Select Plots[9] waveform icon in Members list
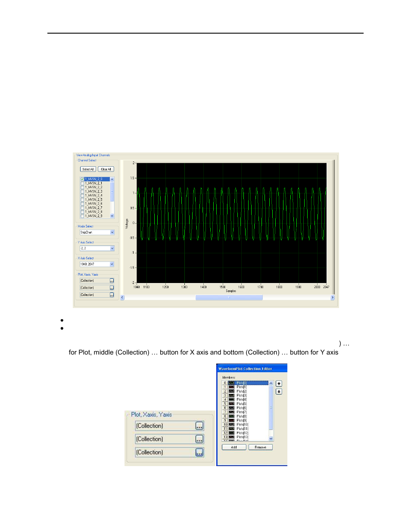 tap(231, 420)
